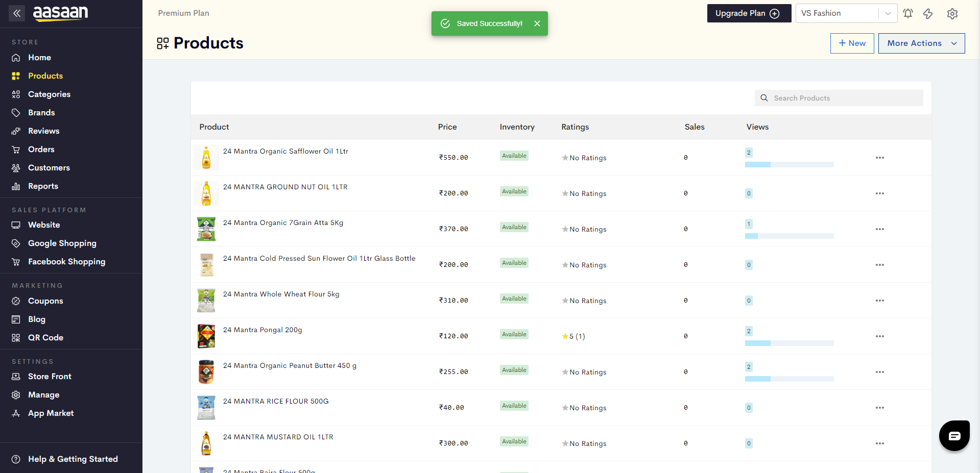Click the Brands tag icon
This screenshot has width=980, height=473.
[16, 113]
